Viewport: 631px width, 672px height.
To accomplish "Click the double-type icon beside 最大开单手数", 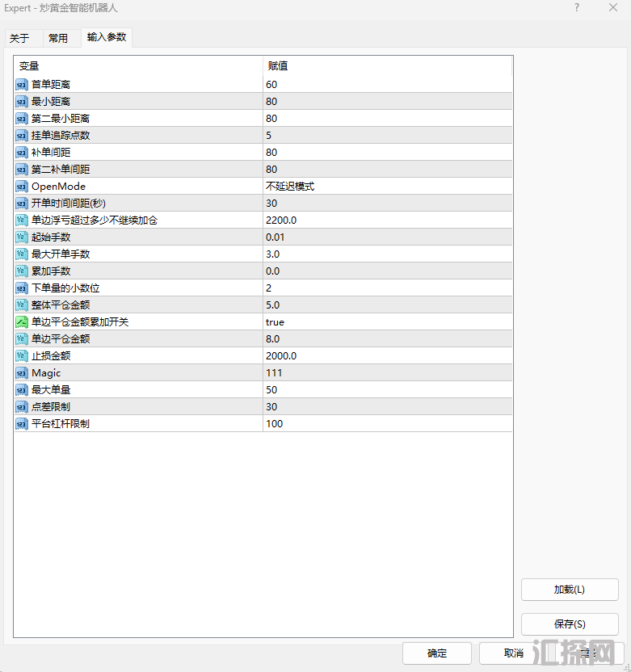I will coord(22,254).
